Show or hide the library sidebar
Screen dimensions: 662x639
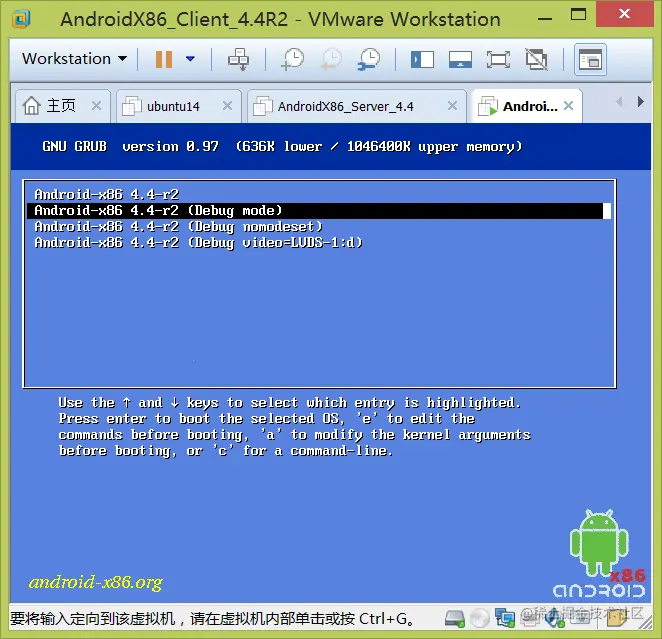[422, 59]
